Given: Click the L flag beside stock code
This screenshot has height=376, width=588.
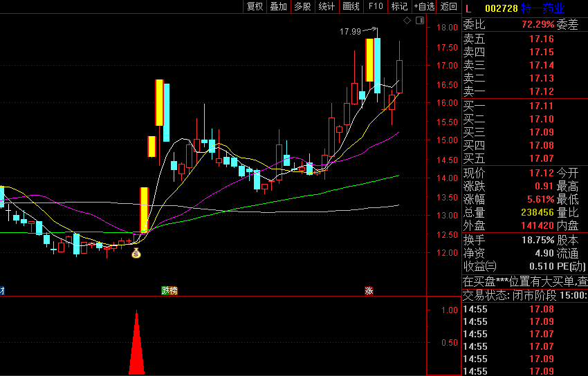Looking at the screenshot, I should point(468,8).
